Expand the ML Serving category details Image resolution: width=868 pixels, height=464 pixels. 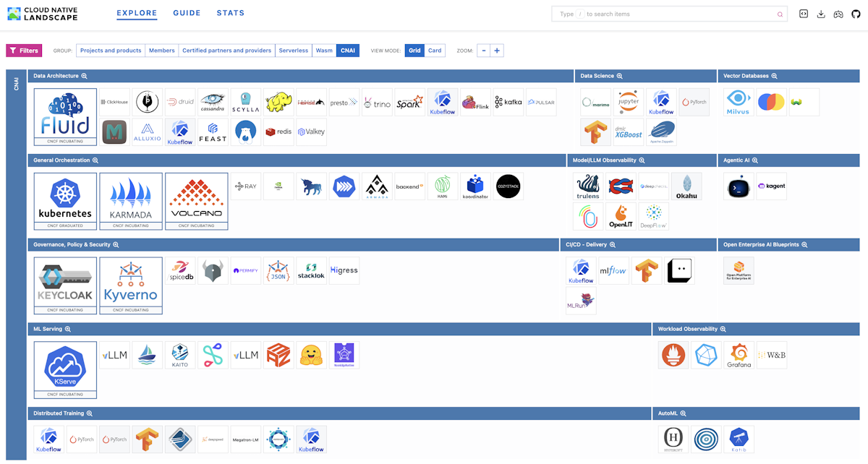[68, 329]
